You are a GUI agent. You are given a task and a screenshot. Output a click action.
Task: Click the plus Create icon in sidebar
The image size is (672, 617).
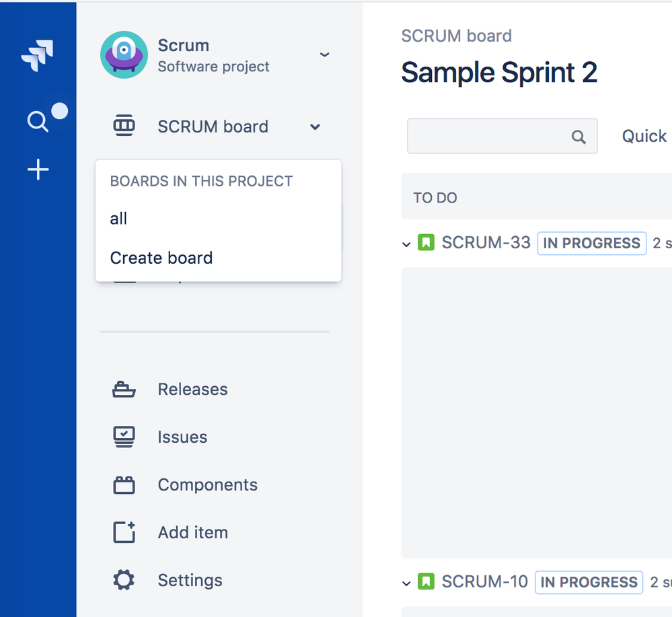point(38,170)
